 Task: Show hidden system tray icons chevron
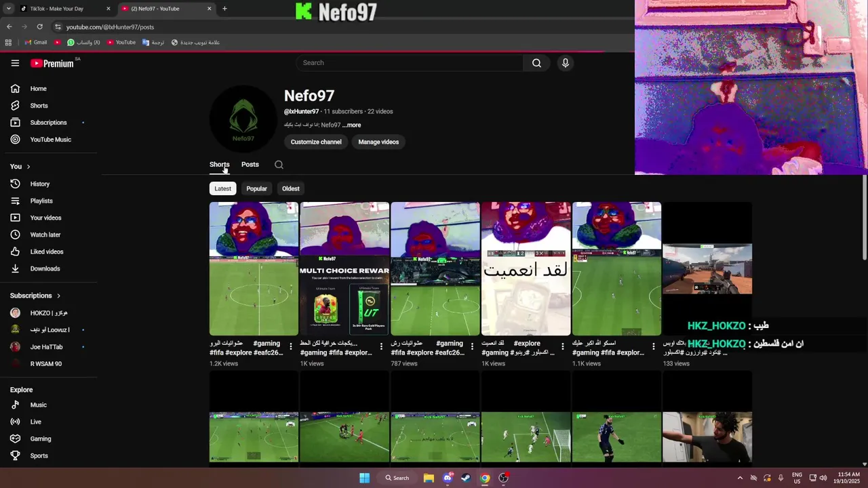[x=740, y=478]
